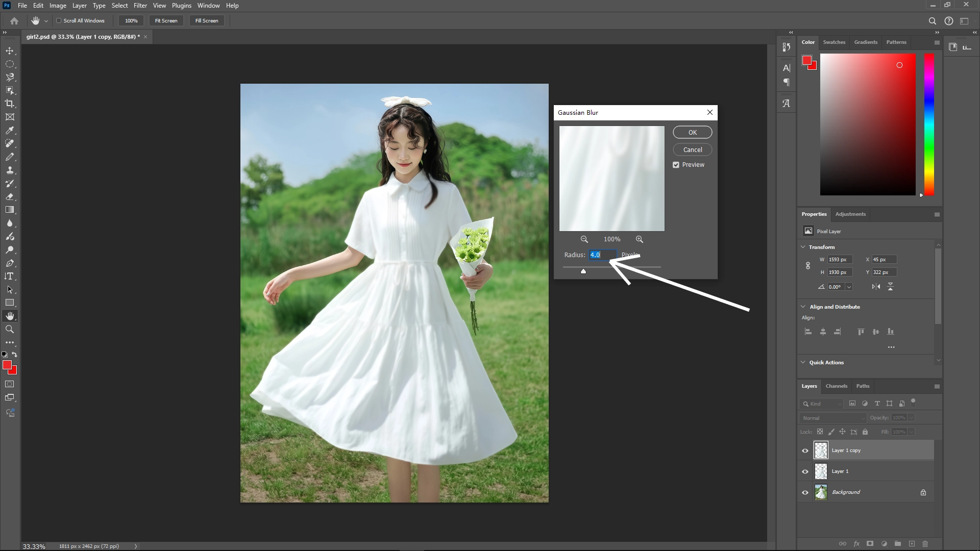Screen dimensions: 980x551
Task: Click the Radius input field
Action: [603, 255]
